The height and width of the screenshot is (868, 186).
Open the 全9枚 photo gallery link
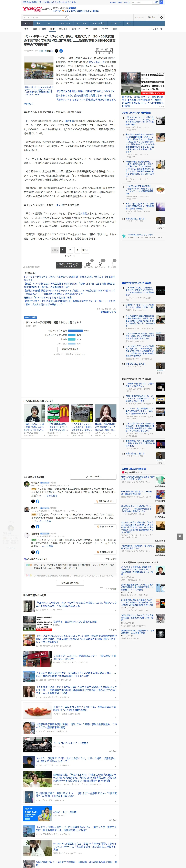tap(28, 104)
